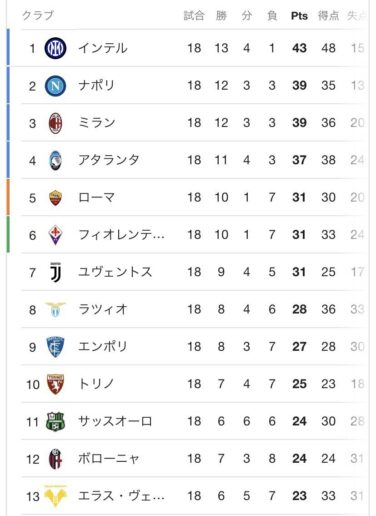Click the Pts column header
The height and width of the screenshot is (516, 376).
(x=299, y=16)
